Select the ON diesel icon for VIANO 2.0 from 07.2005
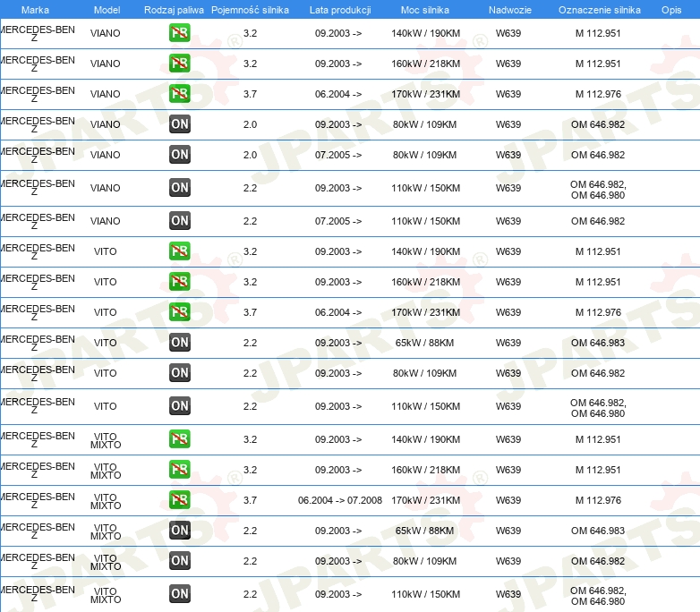Screen dimensions: 700x612 click(179, 155)
